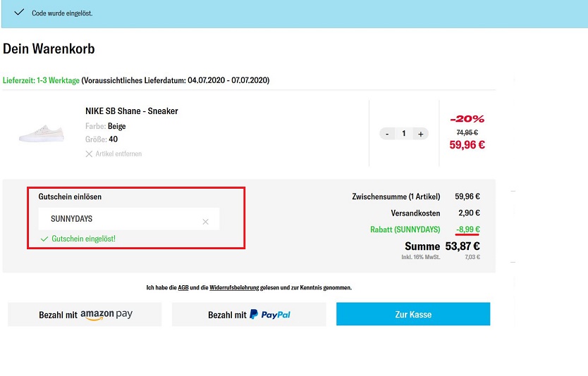588x376 pixels.
Task: Clear the SUNNYDAYS voucher with the X
Action: tap(205, 222)
